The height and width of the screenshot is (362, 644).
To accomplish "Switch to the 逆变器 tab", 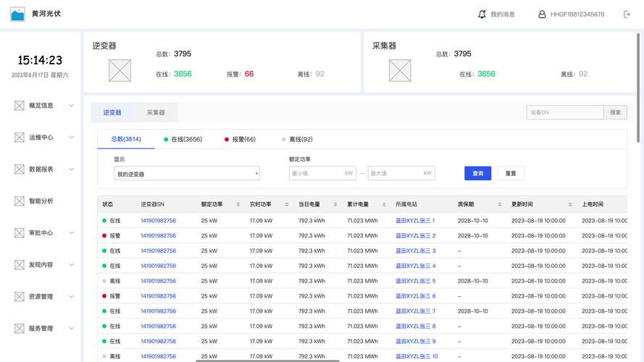I will pyautogui.click(x=112, y=112).
